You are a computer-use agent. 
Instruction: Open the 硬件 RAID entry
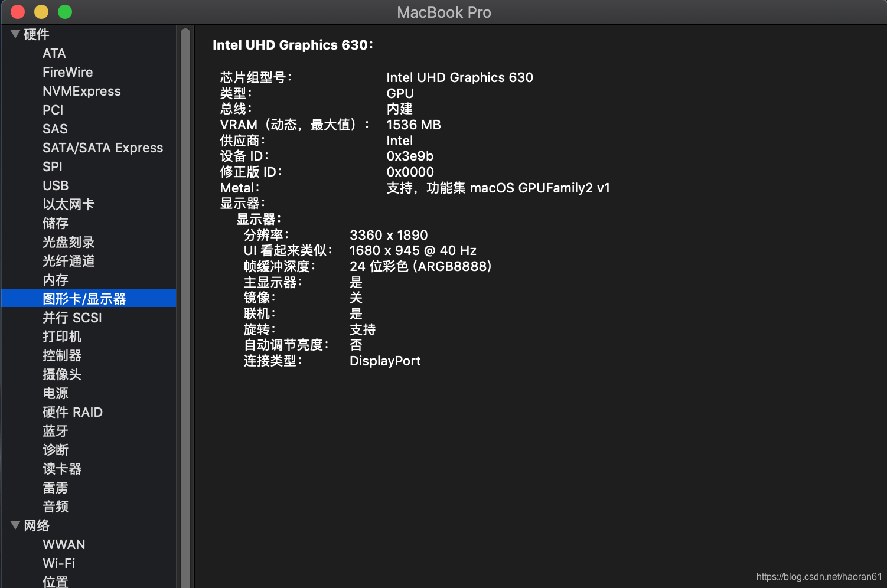pyautogui.click(x=73, y=412)
